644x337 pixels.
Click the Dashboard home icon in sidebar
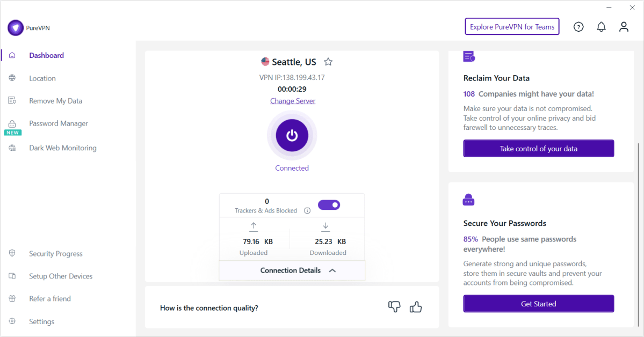click(12, 55)
